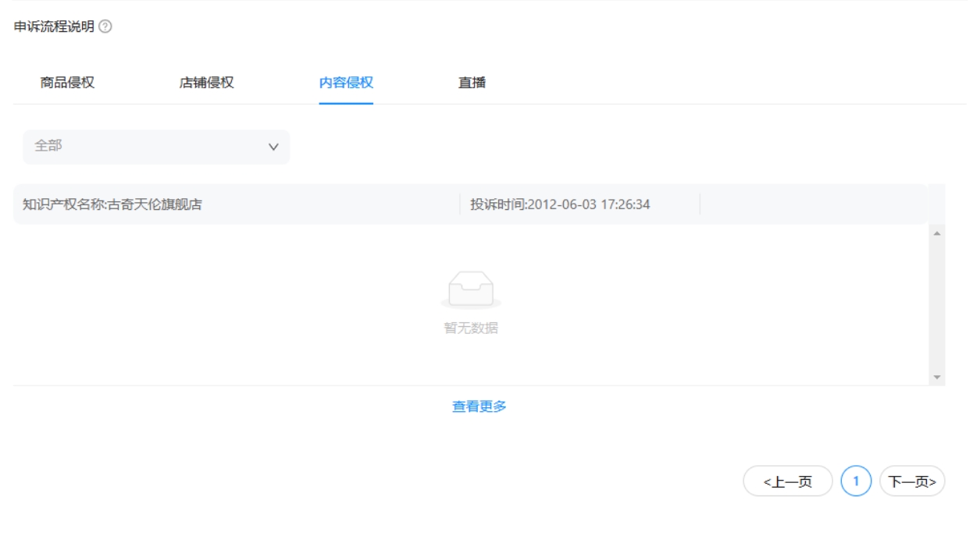The width and height of the screenshot is (980, 554).
Task: Open the 全部 filter dropdown field
Action: 148,147
